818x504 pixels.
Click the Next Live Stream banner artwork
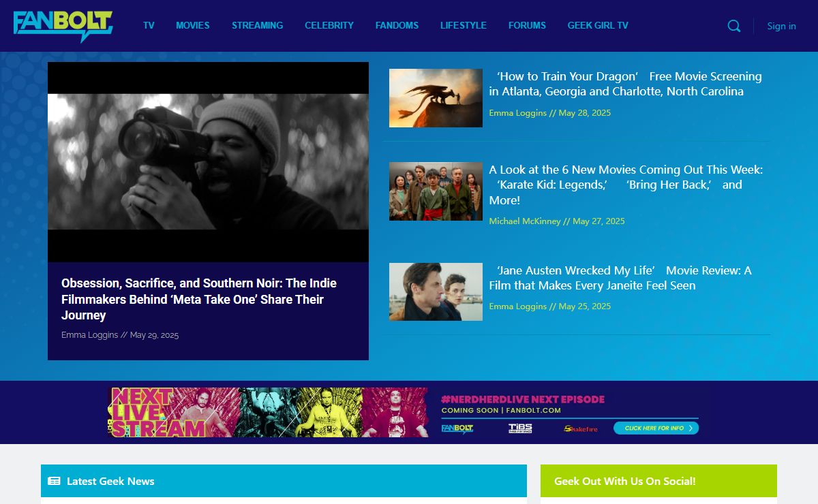pyautogui.click(x=268, y=412)
